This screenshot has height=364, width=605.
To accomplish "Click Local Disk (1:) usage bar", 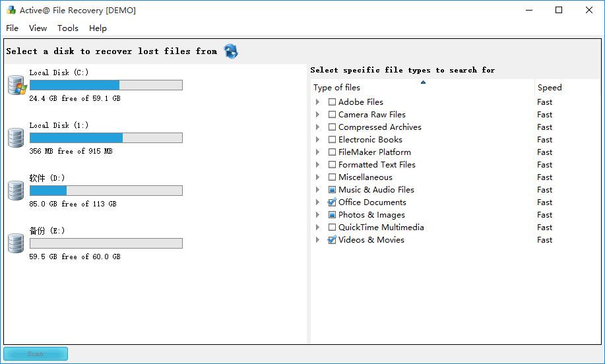I will coord(106,138).
